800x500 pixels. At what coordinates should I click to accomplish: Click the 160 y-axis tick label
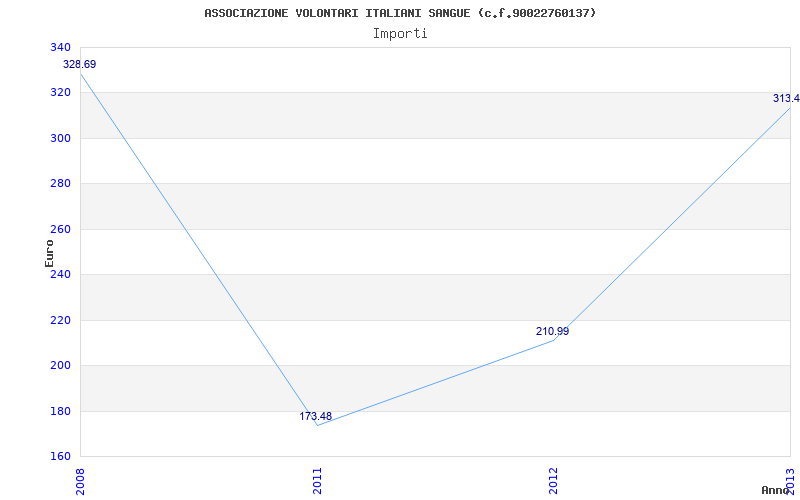(60, 456)
